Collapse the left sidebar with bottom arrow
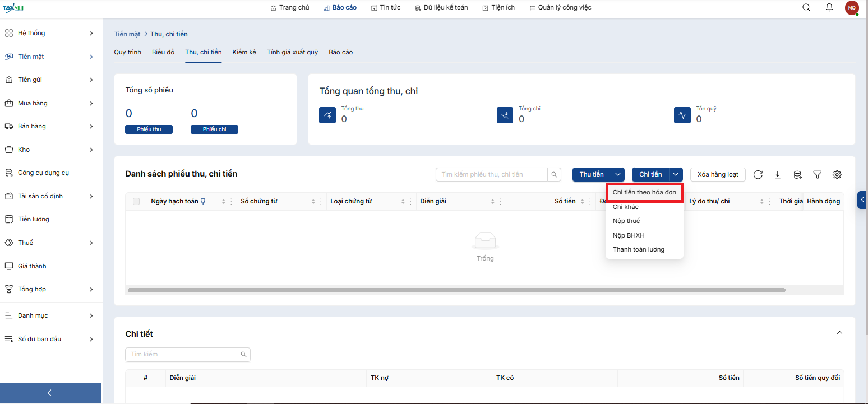Image resolution: width=868 pixels, height=404 pixels. (50, 393)
